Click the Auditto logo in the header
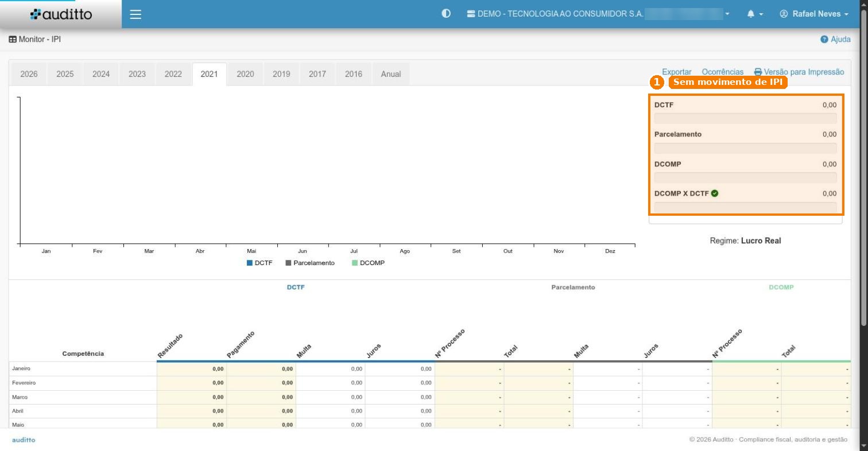868x451 pixels. [x=61, y=14]
